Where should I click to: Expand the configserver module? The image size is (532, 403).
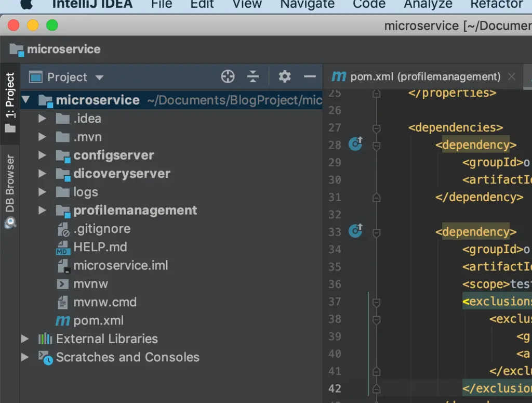pos(42,155)
